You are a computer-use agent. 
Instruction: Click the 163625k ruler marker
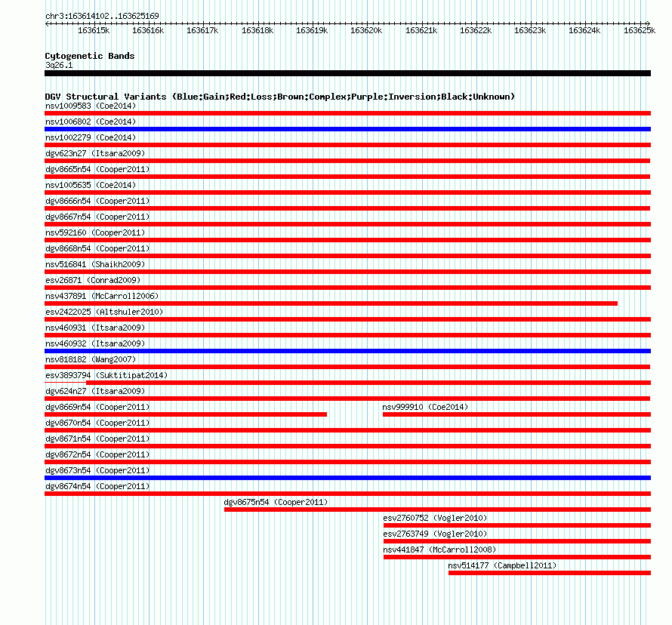(639, 30)
